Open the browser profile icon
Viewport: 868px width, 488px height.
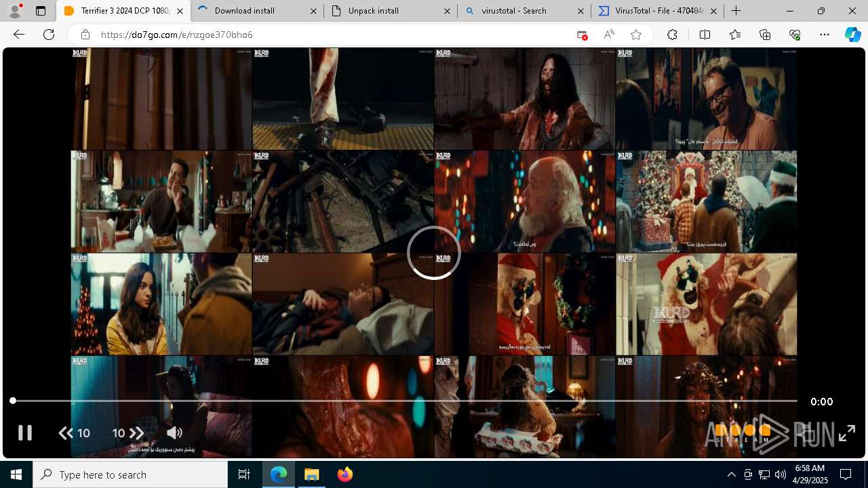pyautogui.click(x=15, y=11)
